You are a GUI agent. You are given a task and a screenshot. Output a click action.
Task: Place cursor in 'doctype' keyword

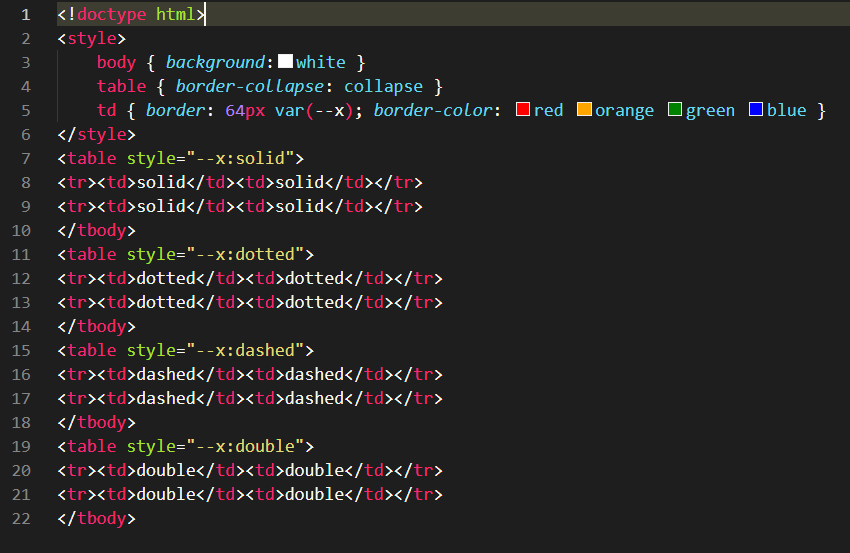click(112, 14)
